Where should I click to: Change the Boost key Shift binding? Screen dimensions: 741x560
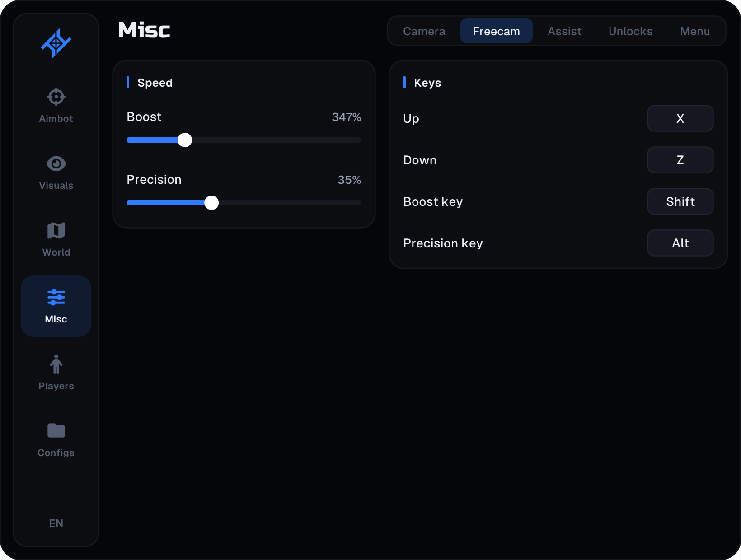[680, 201]
